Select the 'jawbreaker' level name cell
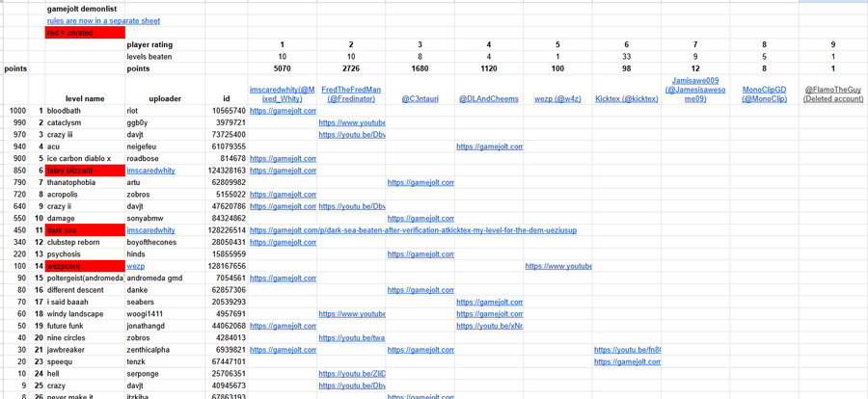The image size is (868, 399). tap(85, 350)
